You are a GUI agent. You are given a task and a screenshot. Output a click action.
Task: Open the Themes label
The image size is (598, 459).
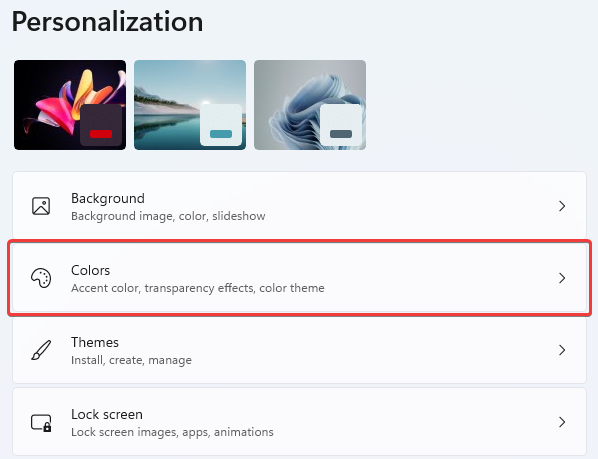95,342
